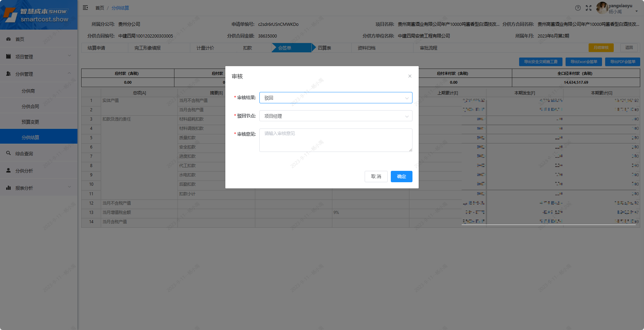Open the 审核结果 dropdown
This screenshot has width=644, height=330.
(335, 98)
